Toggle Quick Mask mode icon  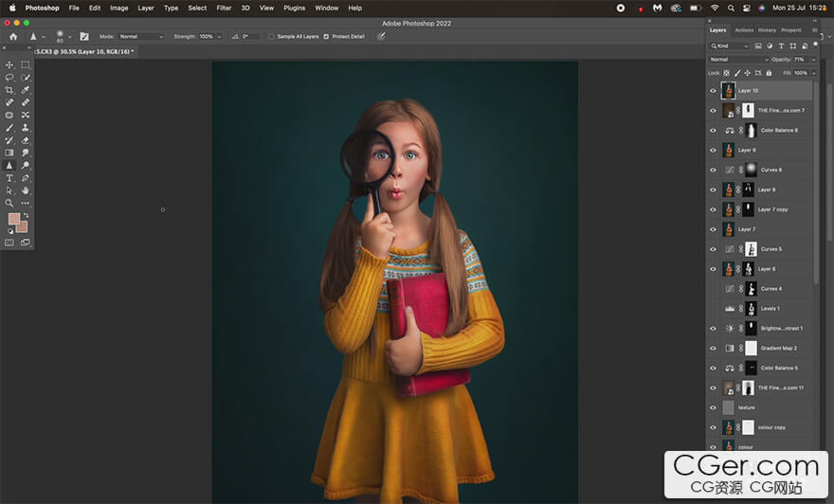pyautogui.click(x=9, y=243)
